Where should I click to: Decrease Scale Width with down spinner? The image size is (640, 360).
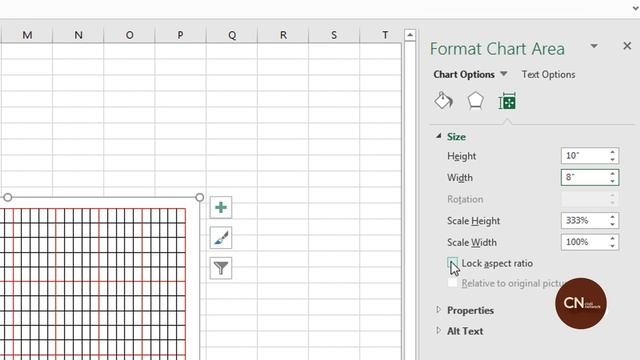click(613, 246)
